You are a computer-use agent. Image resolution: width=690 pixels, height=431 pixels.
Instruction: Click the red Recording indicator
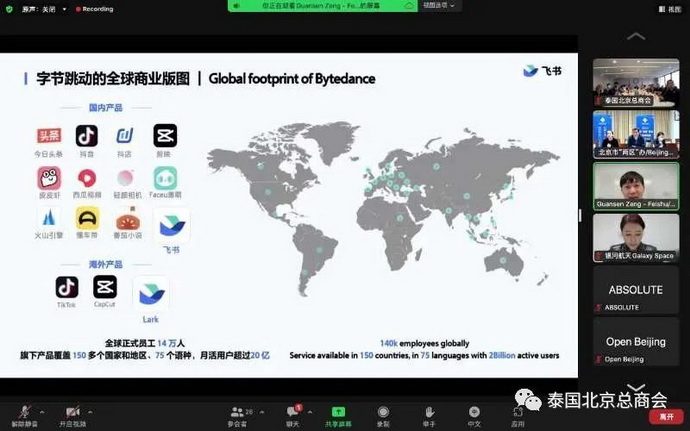94,9
